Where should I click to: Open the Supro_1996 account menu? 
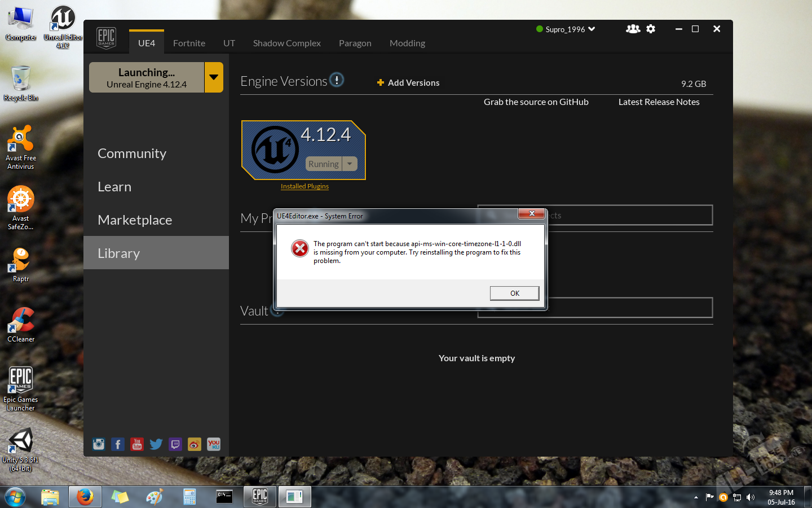[566, 29]
